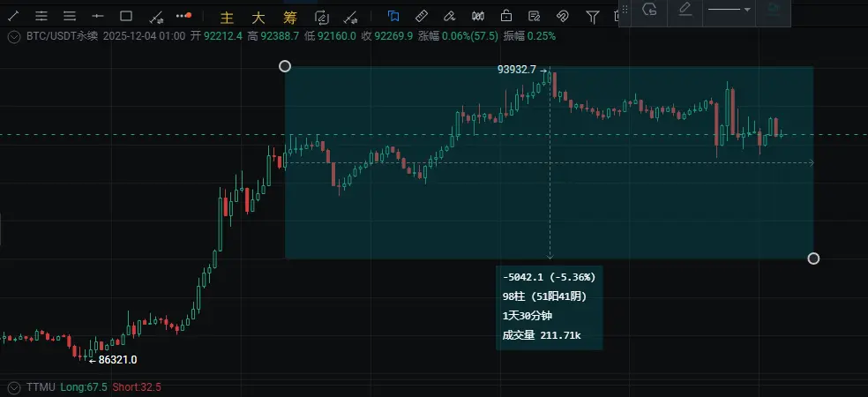
Task: Open the pencil line color picker
Action: [685, 10]
